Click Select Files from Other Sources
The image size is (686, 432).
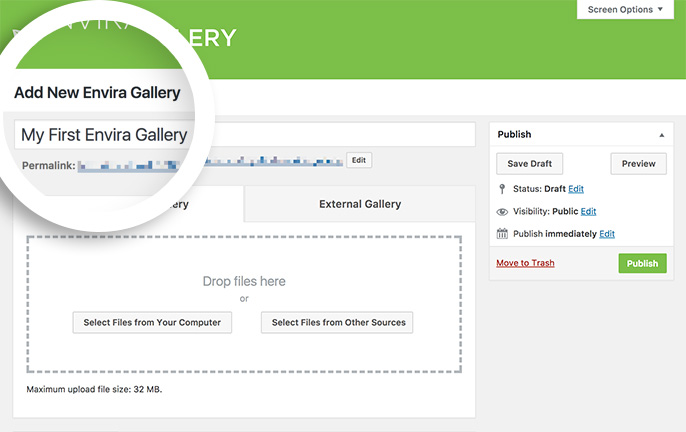click(x=339, y=323)
